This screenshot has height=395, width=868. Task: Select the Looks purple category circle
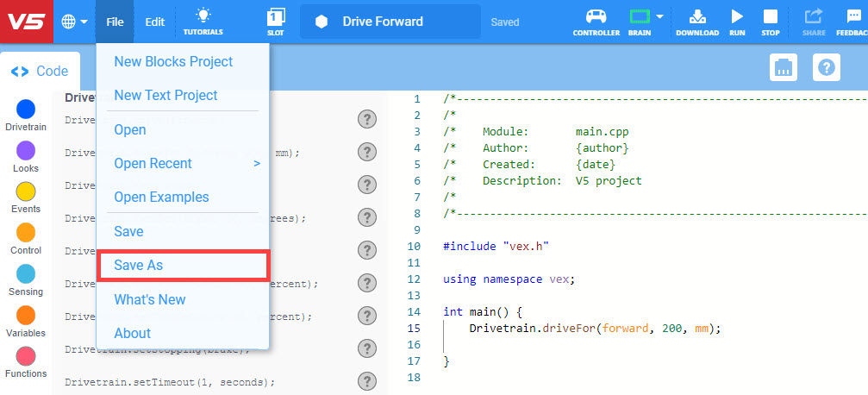26,150
